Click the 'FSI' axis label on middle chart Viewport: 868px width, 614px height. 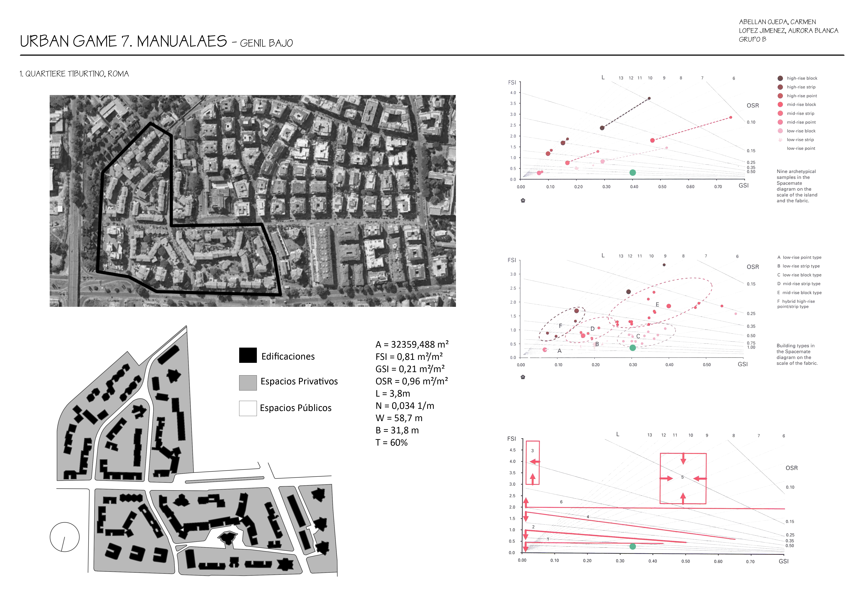[x=512, y=260]
